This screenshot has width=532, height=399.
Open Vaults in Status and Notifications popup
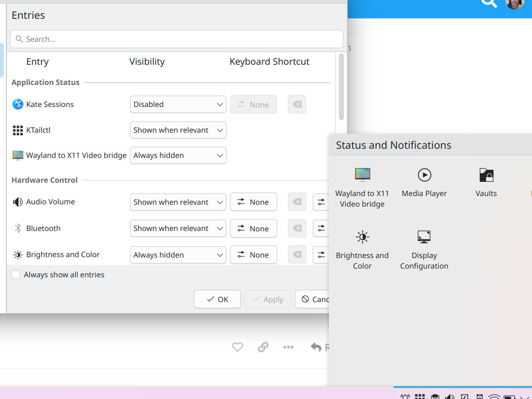486,183
